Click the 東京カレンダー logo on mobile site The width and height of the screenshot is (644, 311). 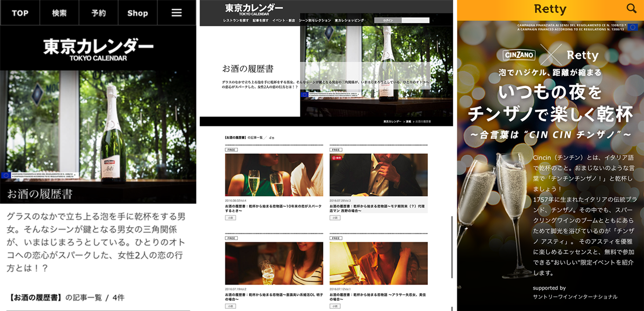98,50
